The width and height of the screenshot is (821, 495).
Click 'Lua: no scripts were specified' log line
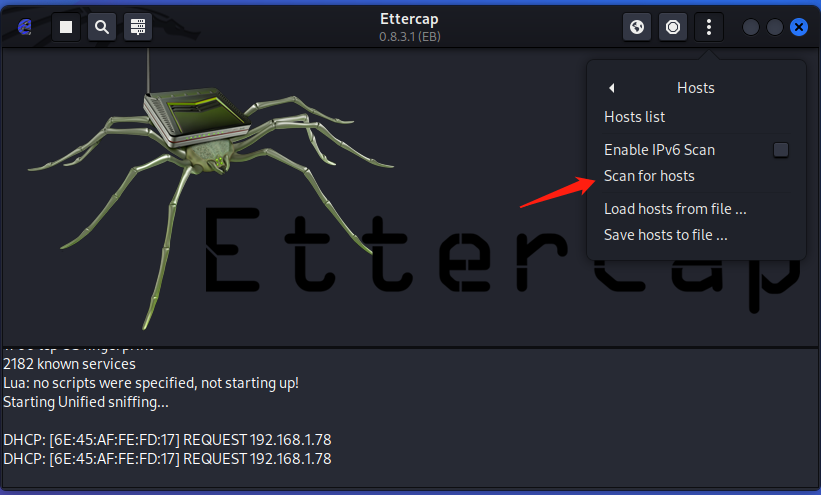151,383
